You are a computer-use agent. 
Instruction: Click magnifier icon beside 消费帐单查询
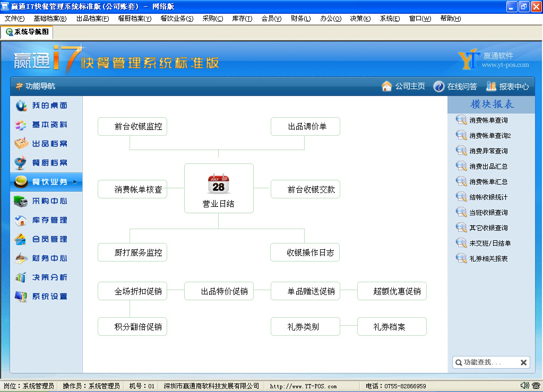tap(461, 120)
